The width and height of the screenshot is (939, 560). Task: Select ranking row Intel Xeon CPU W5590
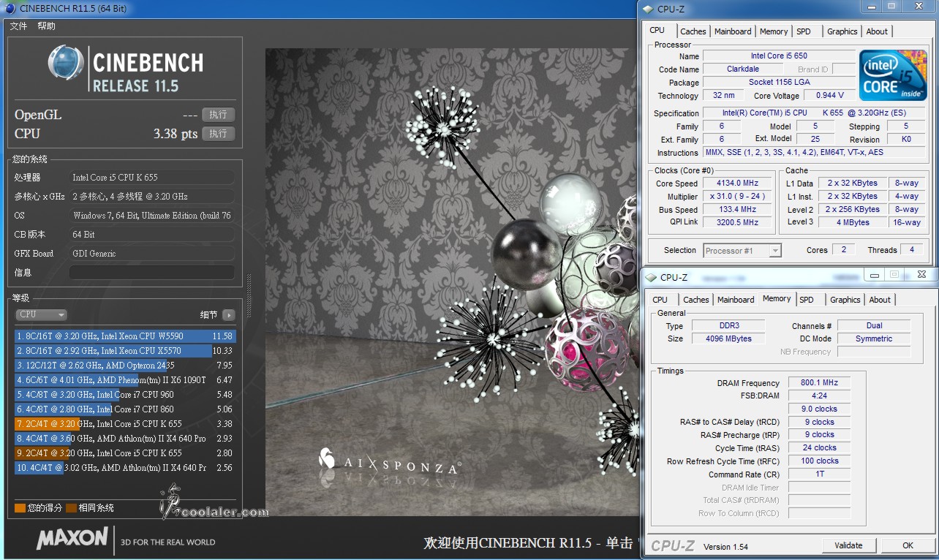pos(124,336)
